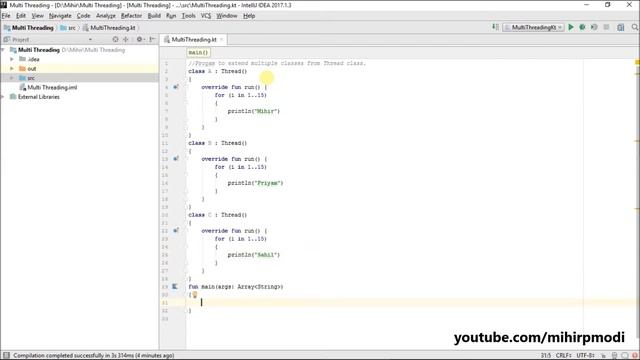Screen dimensions: 640x360
Task: Open the VCS menu
Action: pos(206,16)
